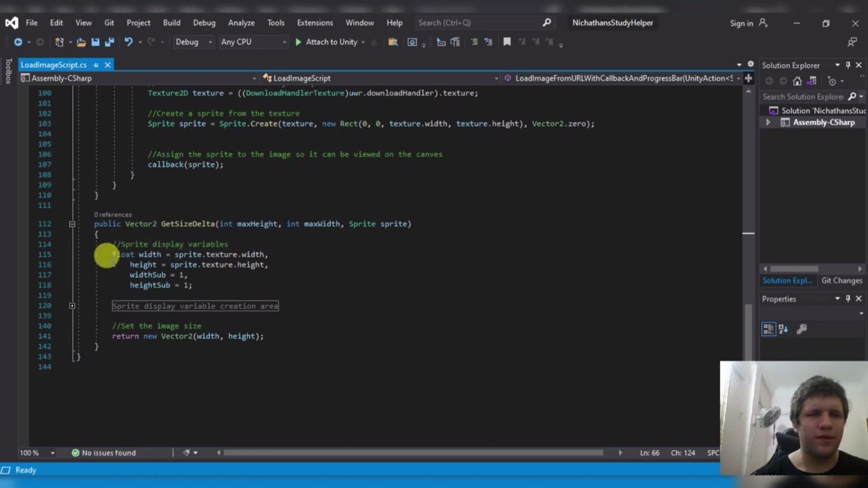Expand the Assembly-CSharp project node
This screenshot has height=488, width=868.
click(x=768, y=123)
